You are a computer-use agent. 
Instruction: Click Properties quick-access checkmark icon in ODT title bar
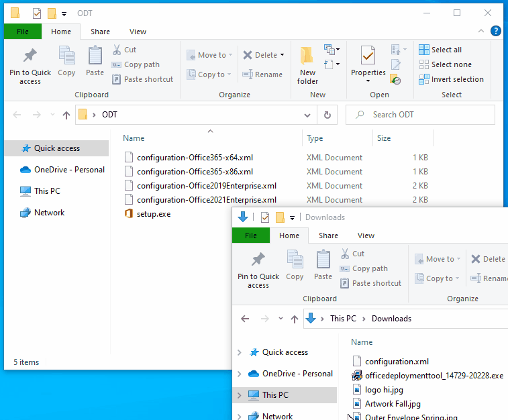(37, 13)
